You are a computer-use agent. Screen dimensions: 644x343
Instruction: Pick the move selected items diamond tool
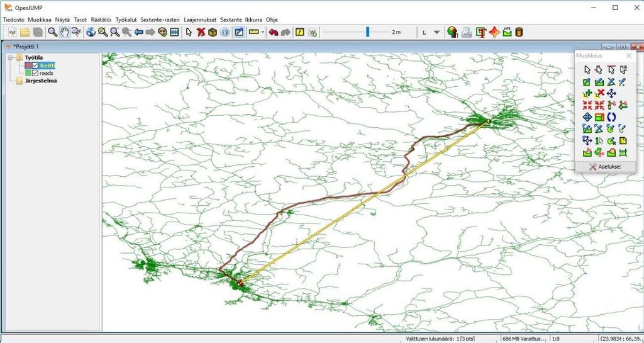click(x=587, y=117)
